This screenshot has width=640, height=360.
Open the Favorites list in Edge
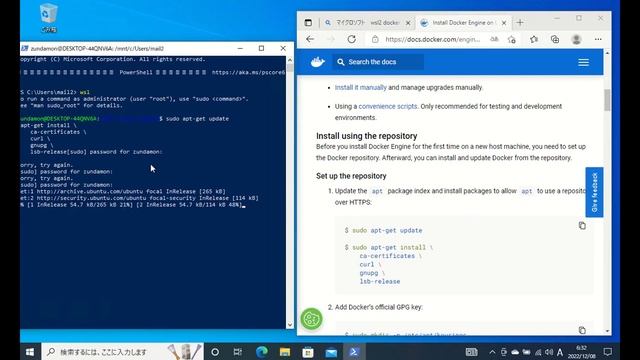(x=534, y=39)
